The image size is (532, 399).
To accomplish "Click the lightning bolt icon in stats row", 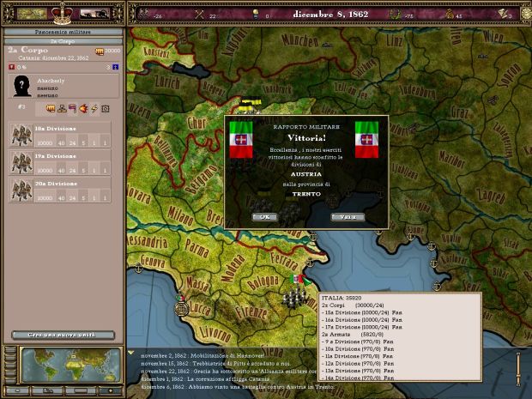I will 94,109.
